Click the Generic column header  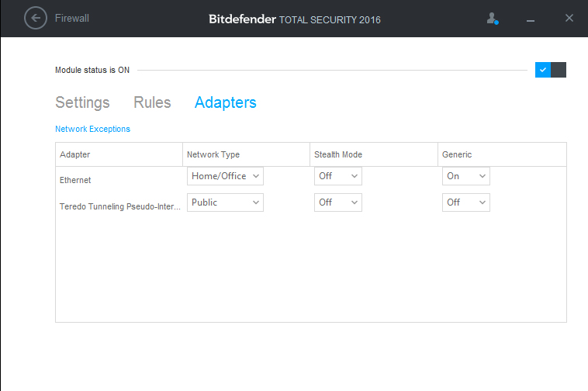tap(502, 154)
